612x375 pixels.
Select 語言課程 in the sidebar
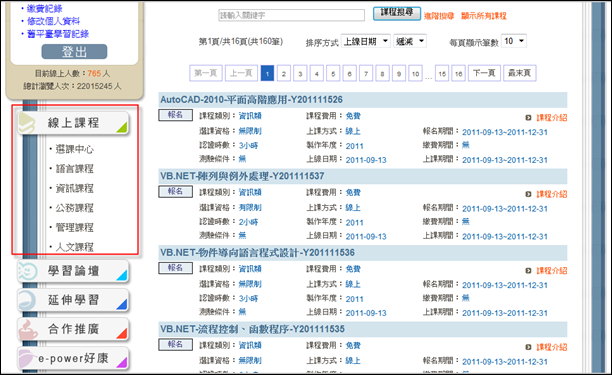[x=74, y=169]
